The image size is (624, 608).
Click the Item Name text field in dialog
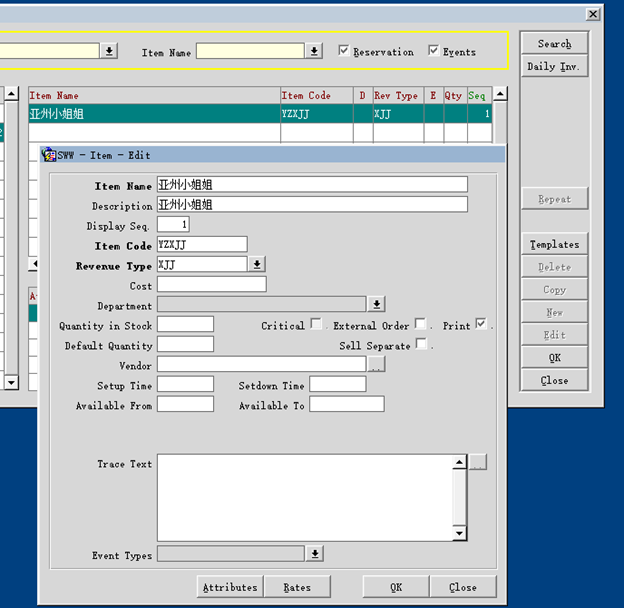[x=312, y=185]
